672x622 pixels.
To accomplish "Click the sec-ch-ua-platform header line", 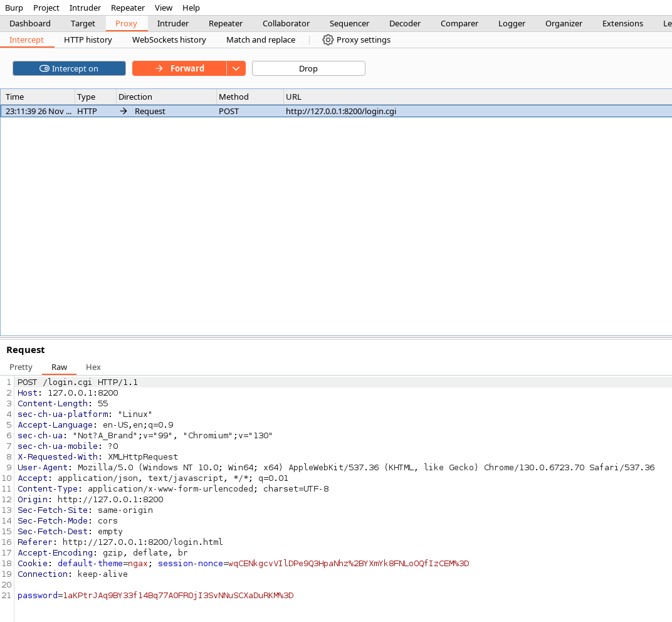I will click(x=85, y=414).
